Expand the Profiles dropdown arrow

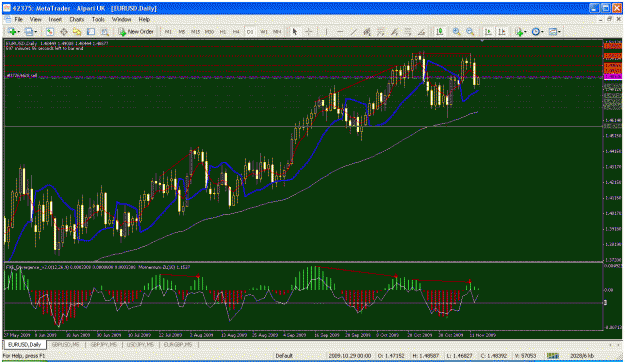pos(36,32)
